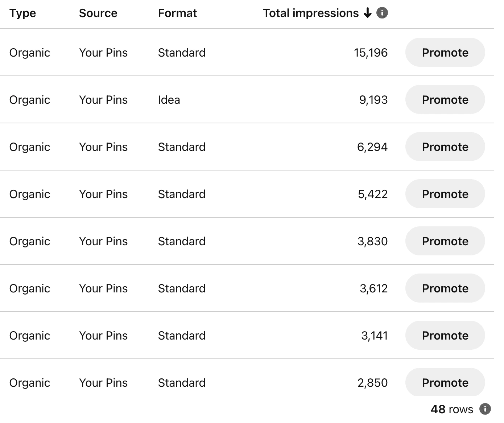This screenshot has width=504, height=423.
Task: Select Your Pins in the Idea row
Action: (103, 100)
